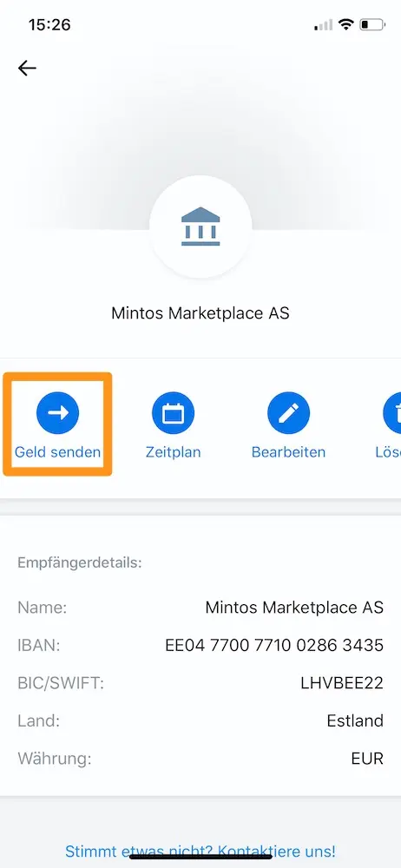
Task: Tap the clock time 15:26
Action: (x=49, y=25)
